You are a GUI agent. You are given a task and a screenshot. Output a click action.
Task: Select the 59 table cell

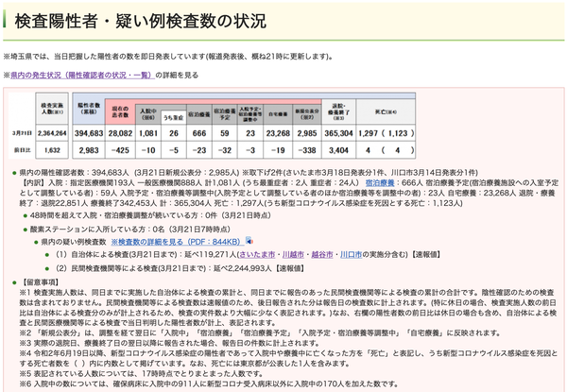click(x=225, y=133)
